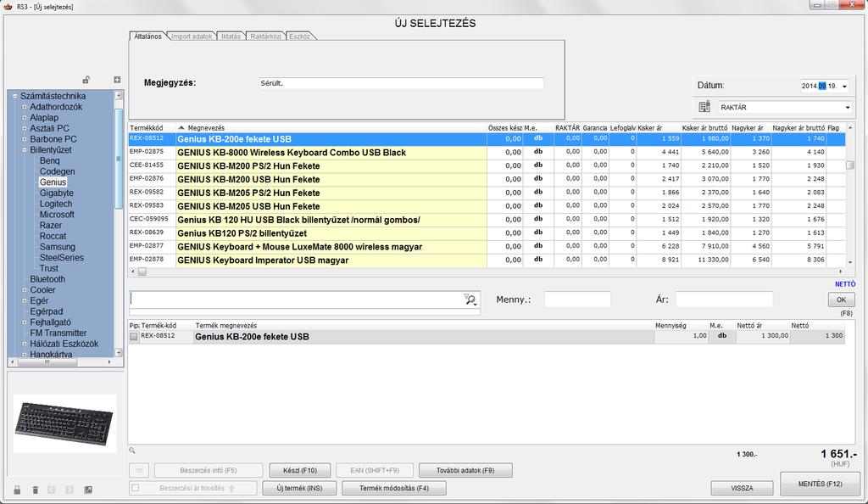The width and height of the screenshot is (868, 504).
Task: Click the keyboard product thumbnail image
Action: [65, 423]
